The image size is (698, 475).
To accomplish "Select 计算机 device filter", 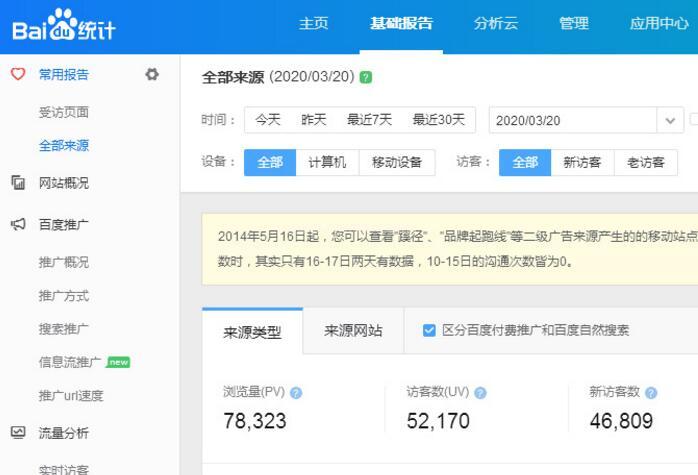I will coord(327,162).
